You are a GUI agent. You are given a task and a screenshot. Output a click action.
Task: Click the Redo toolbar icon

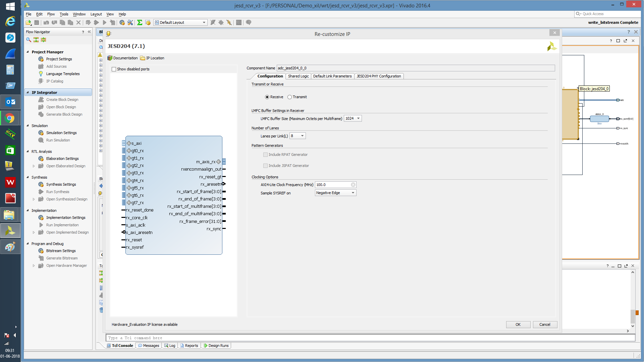point(54,22)
